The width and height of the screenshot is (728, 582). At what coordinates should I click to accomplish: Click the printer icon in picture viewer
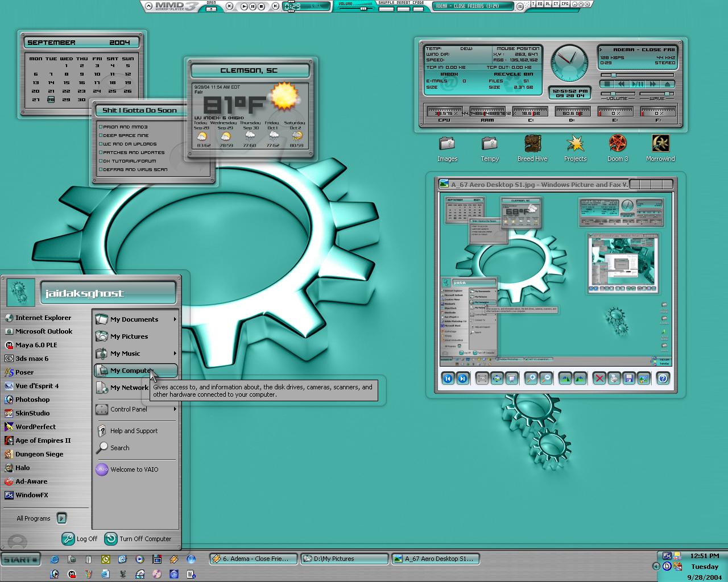[614, 378]
